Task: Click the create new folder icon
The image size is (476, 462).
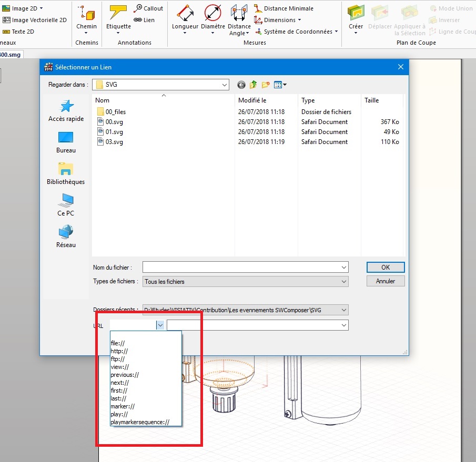Action: pyautogui.click(x=266, y=85)
